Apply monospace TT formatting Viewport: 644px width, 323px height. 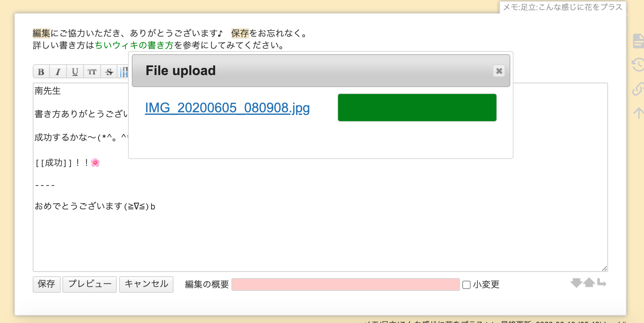92,72
